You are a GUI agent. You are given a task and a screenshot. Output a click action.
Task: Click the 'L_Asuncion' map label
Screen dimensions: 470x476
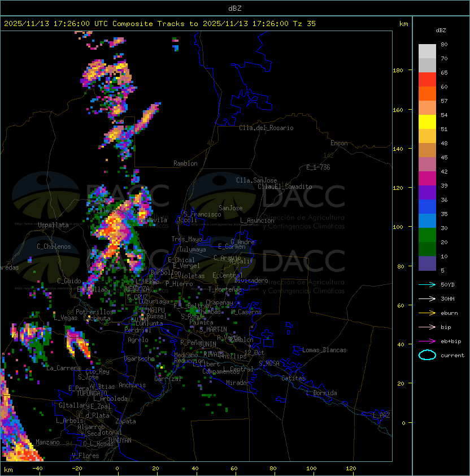click(257, 220)
